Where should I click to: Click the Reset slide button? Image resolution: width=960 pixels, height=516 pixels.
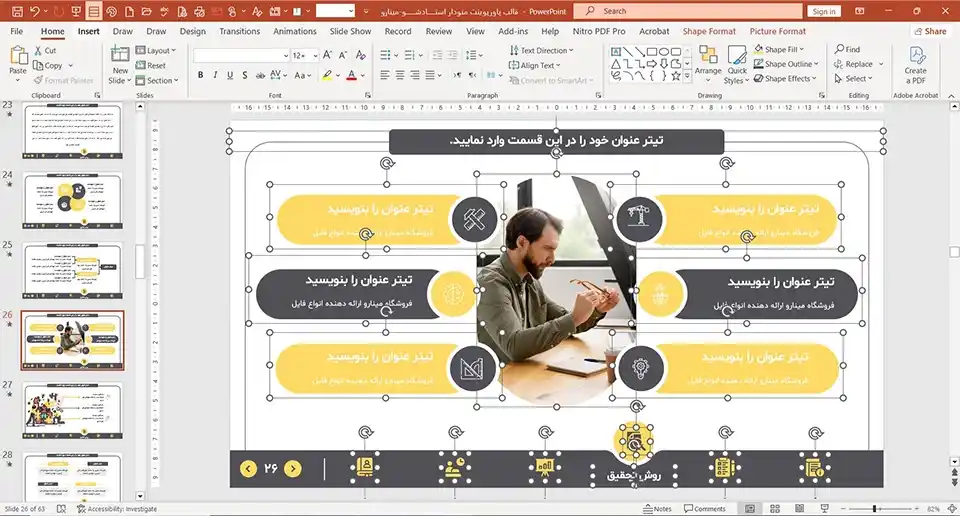click(x=151, y=65)
